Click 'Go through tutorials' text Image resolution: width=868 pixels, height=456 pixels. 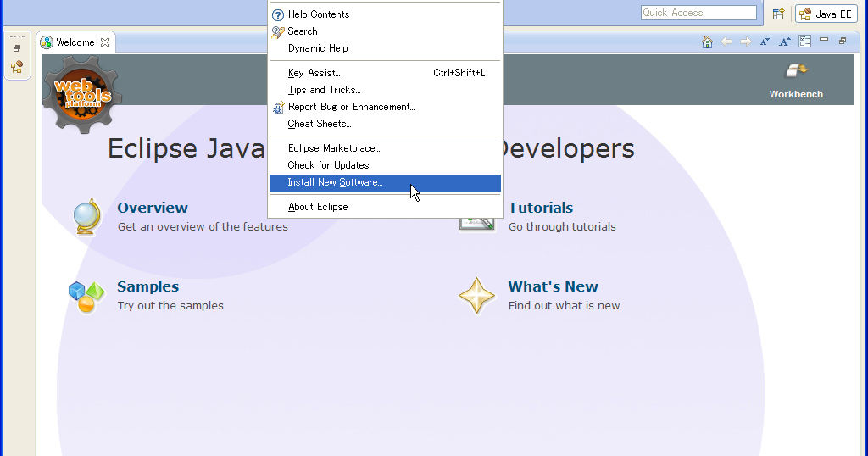click(562, 227)
